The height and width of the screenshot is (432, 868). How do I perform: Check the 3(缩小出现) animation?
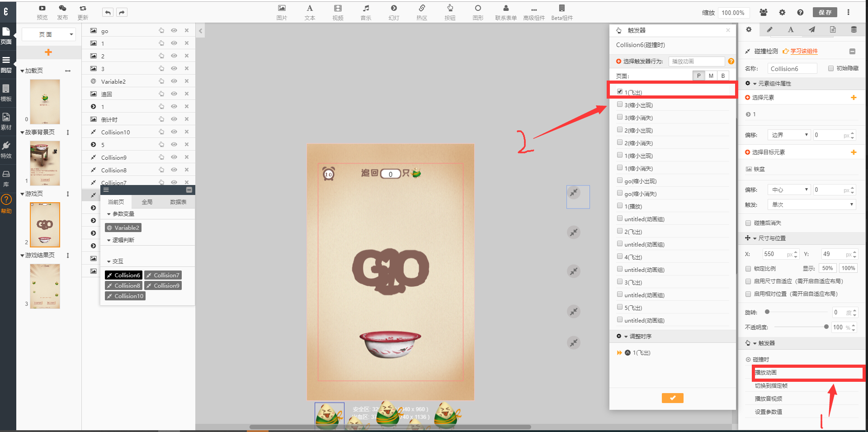coord(620,104)
